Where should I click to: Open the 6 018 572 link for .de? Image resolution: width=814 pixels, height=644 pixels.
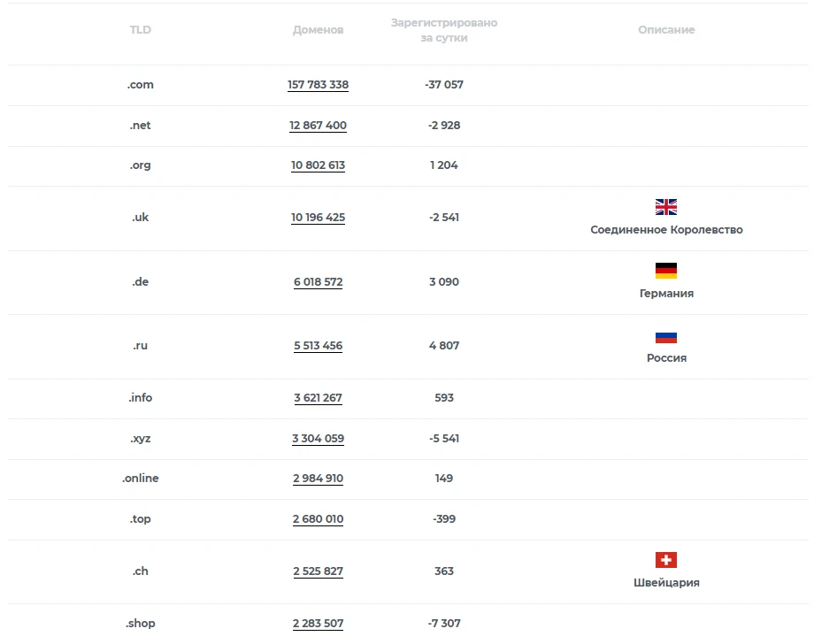click(x=319, y=282)
